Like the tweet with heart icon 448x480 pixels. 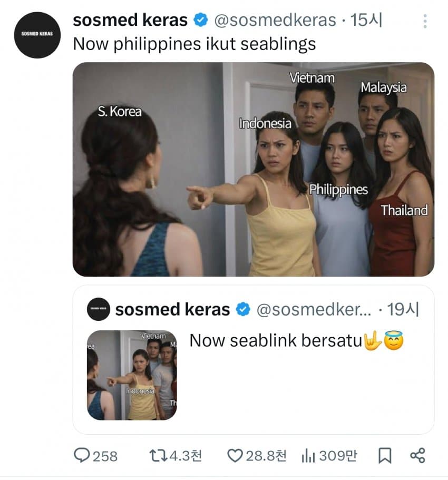pyautogui.click(x=235, y=455)
